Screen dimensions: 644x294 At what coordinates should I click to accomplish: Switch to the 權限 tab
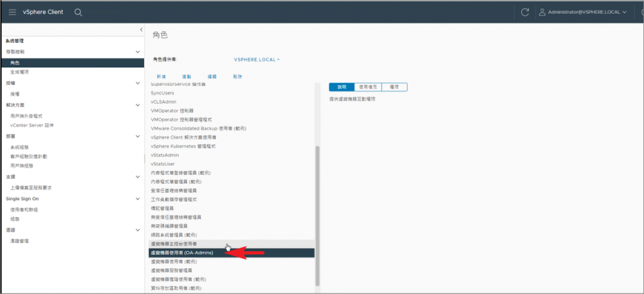coord(394,87)
